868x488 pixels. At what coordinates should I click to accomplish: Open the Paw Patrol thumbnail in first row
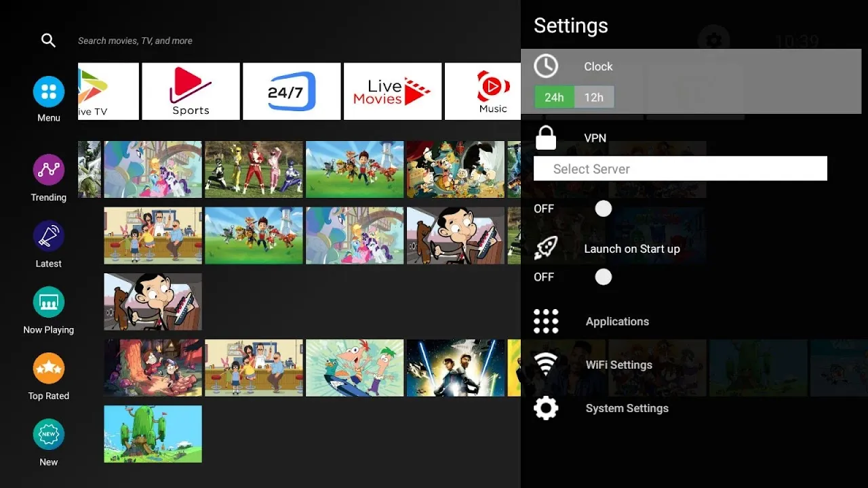pyautogui.click(x=355, y=169)
